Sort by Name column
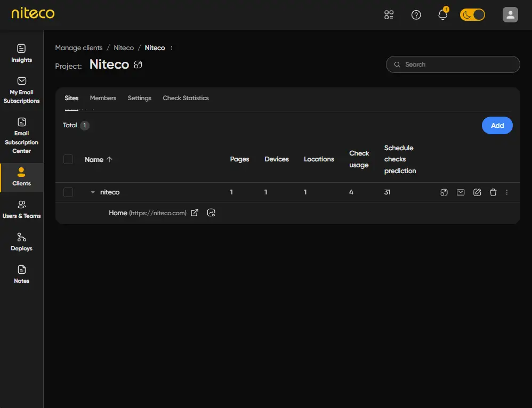Screen dimensions: 532x408 (x=99, y=159)
